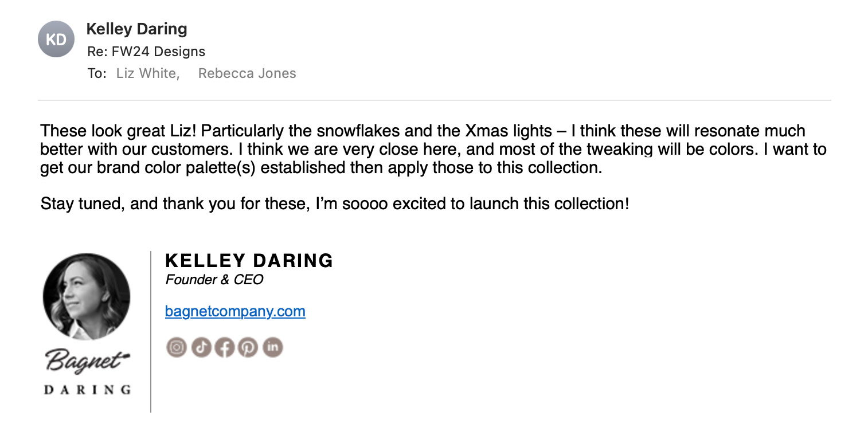Select recipient Rebecca Jones
This screenshot has height=447, width=868.
click(x=247, y=73)
